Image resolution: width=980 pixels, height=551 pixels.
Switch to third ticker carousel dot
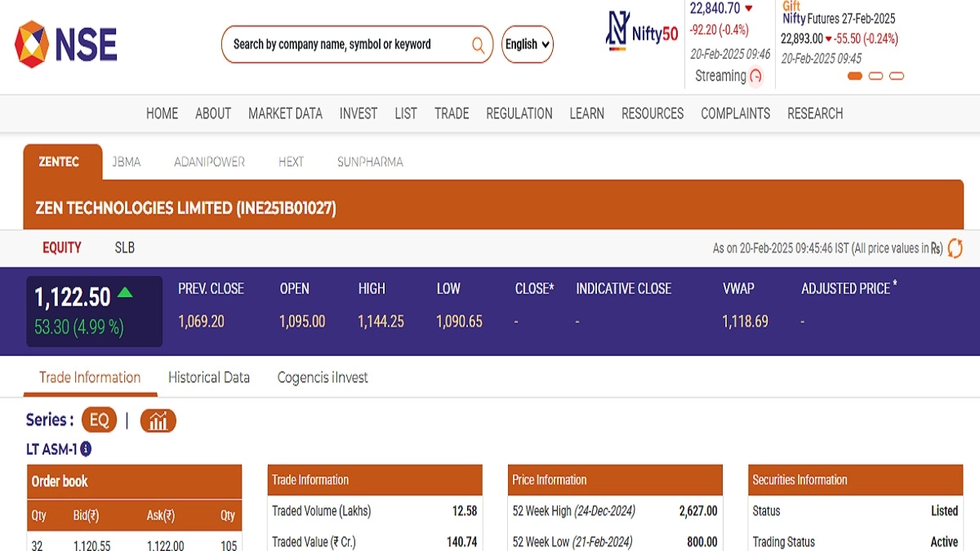click(896, 76)
